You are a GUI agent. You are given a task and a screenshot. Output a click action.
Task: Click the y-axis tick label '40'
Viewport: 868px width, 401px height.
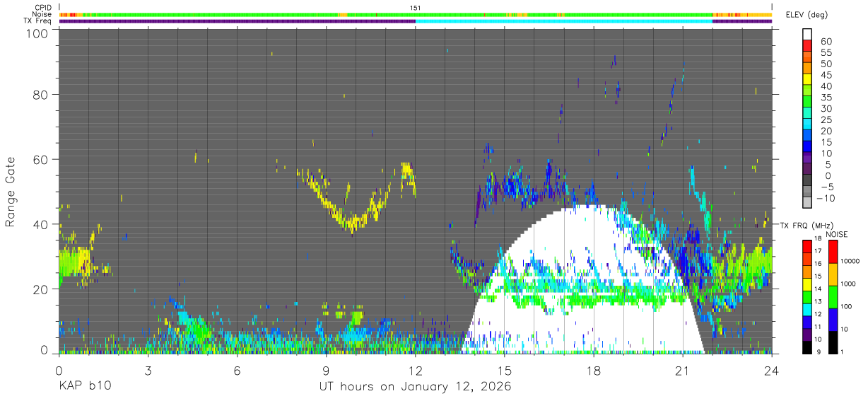pyautogui.click(x=40, y=224)
